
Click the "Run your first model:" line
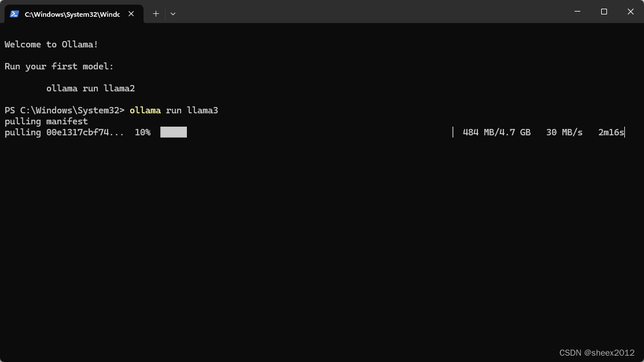(59, 67)
